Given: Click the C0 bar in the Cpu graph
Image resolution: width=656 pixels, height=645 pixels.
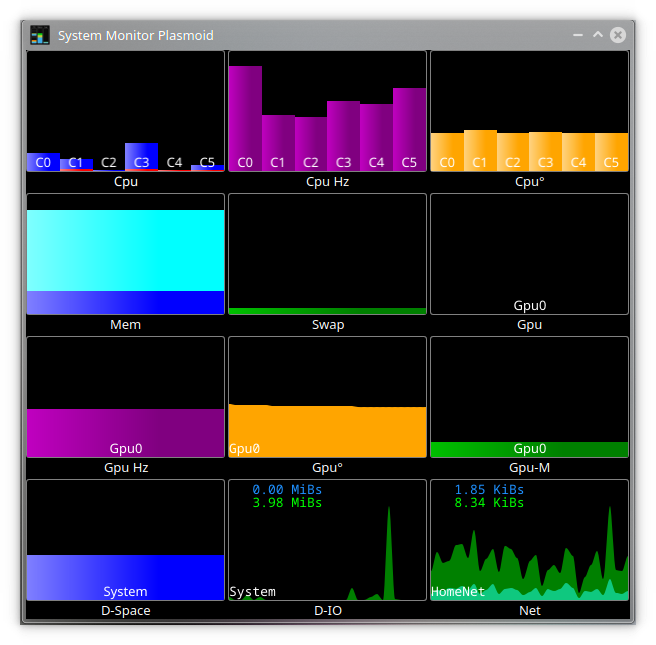Looking at the screenshot, I should point(44,162).
